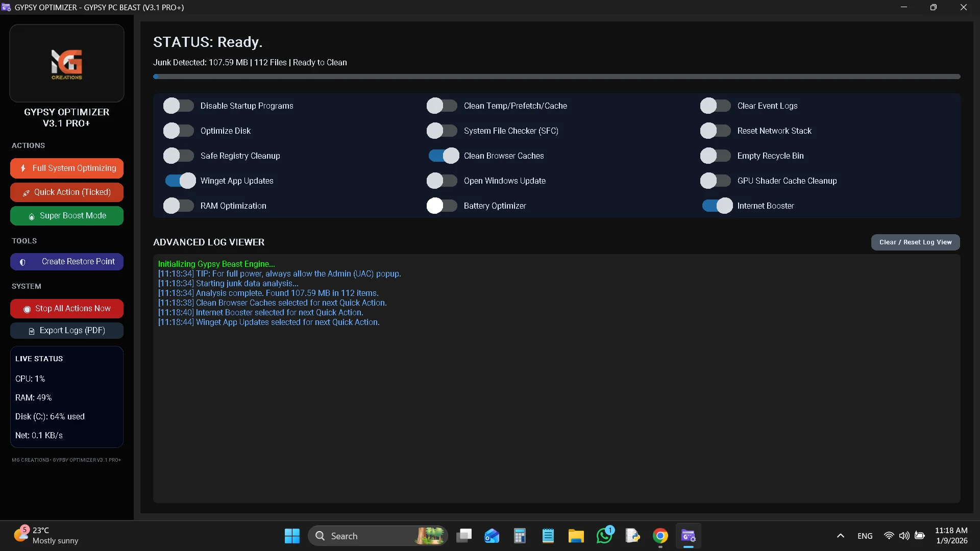The height and width of the screenshot is (551, 980).
Task: Turn on the RAM Optimization toggle
Action: [179, 206]
